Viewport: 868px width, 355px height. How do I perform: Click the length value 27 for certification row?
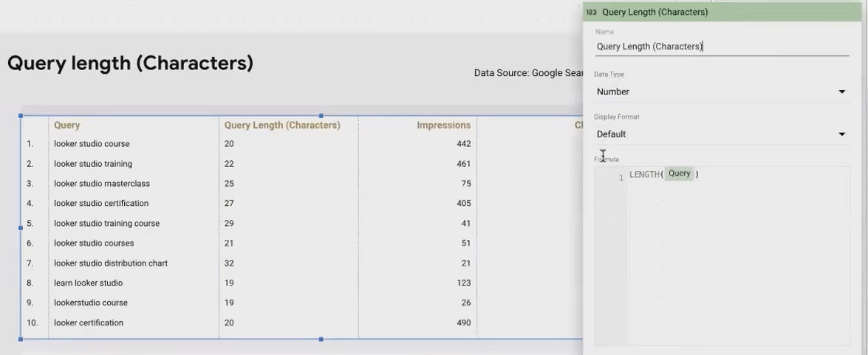(x=229, y=204)
